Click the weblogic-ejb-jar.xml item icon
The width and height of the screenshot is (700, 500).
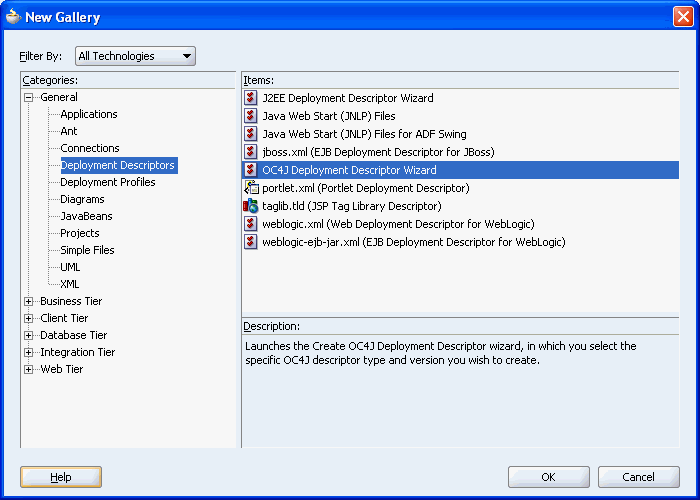[250, 242]
